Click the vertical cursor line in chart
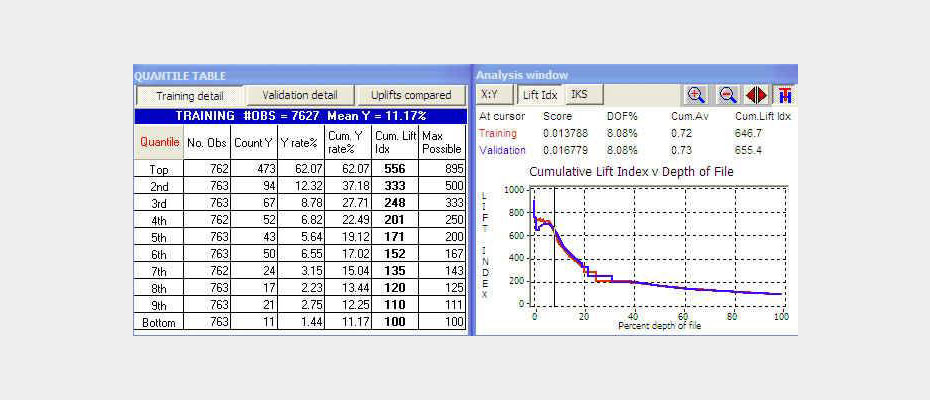The height and width of the screenshot is (400, 930). [555, 245]
